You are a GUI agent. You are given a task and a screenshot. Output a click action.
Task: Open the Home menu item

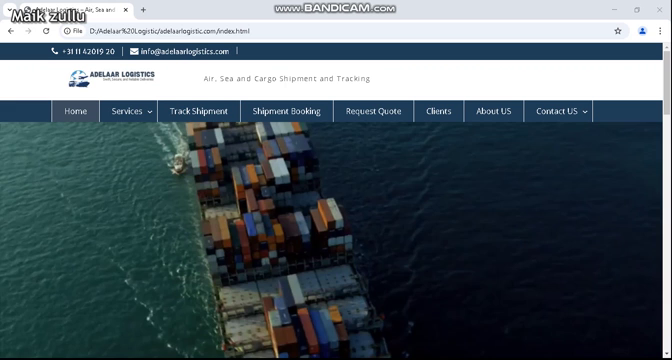point(75,111)
